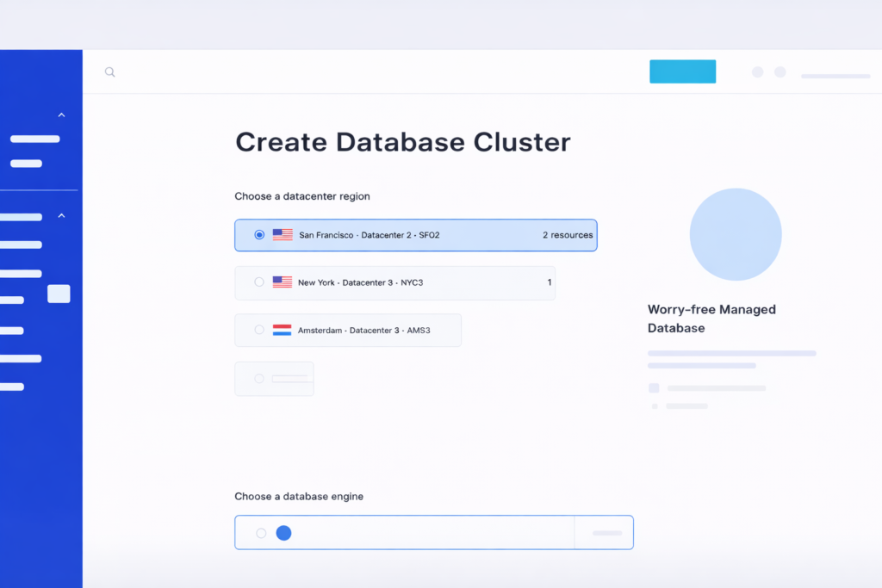Screen dimensions: 882x588
Task: Select the New York NYC3 radio button
Action: click(x=259, y=282)
